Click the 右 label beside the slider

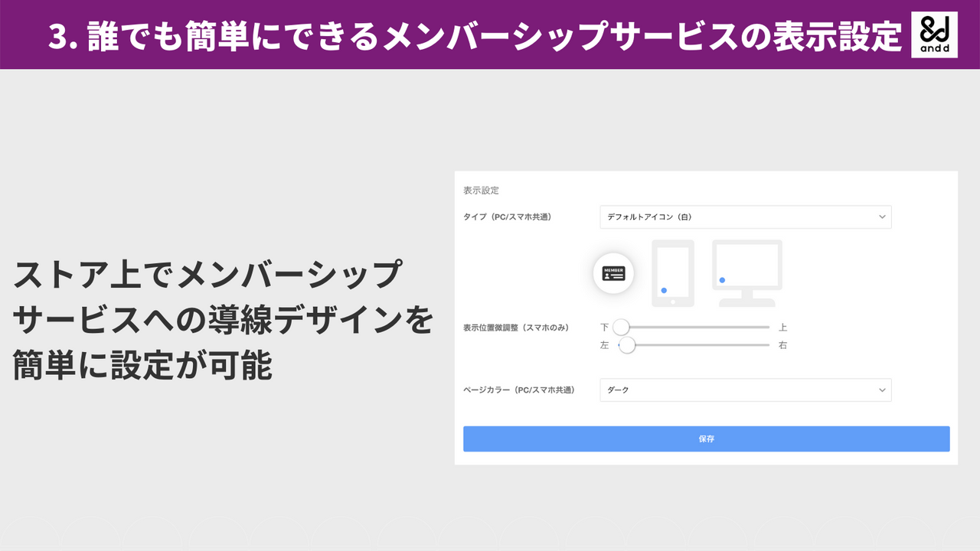(782, 345)
